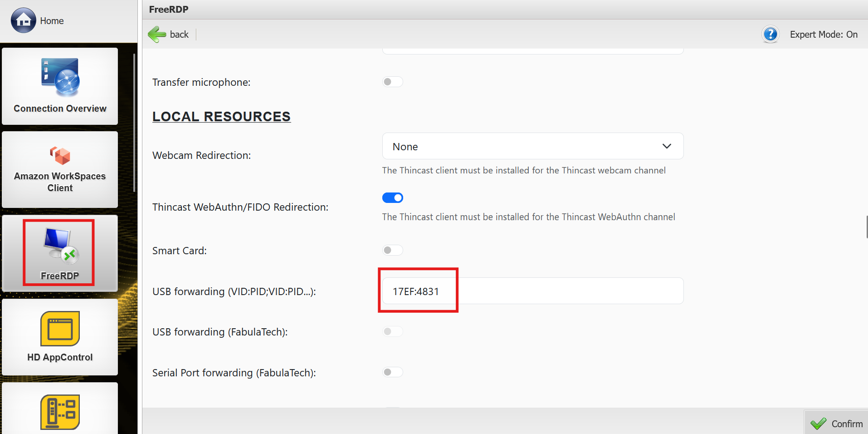Click the Expert Mode: On label

823,35
